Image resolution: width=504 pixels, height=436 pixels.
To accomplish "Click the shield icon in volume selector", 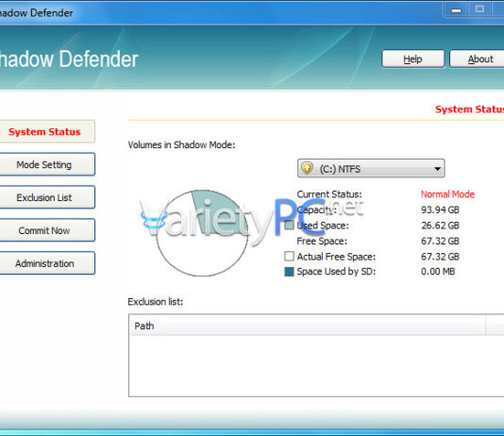I will tap(307, 168).
